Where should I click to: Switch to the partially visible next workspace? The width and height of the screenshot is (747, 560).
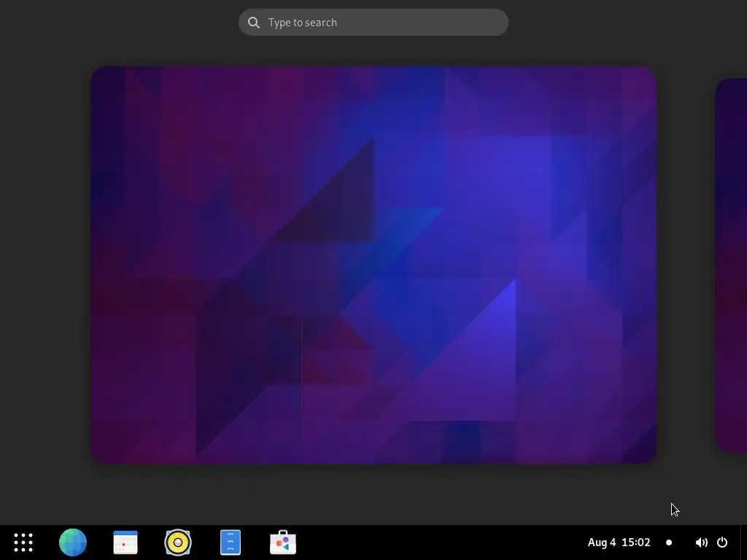pos(731,265)
